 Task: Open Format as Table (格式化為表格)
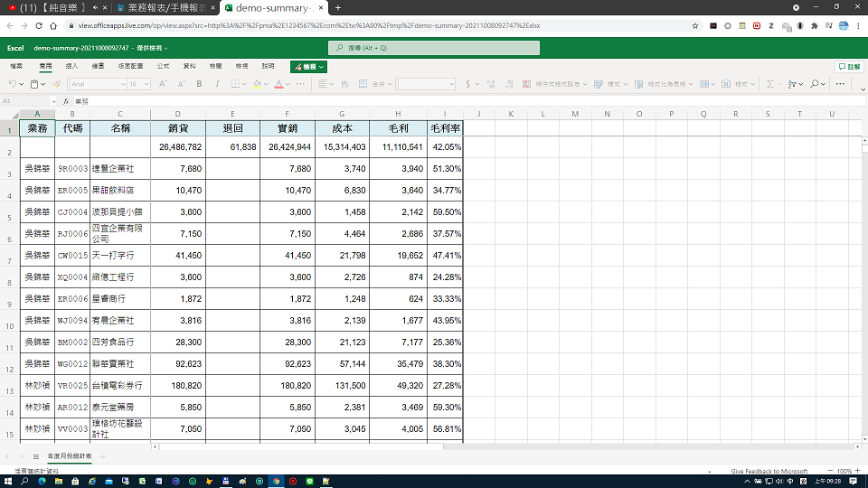(664, 84)
